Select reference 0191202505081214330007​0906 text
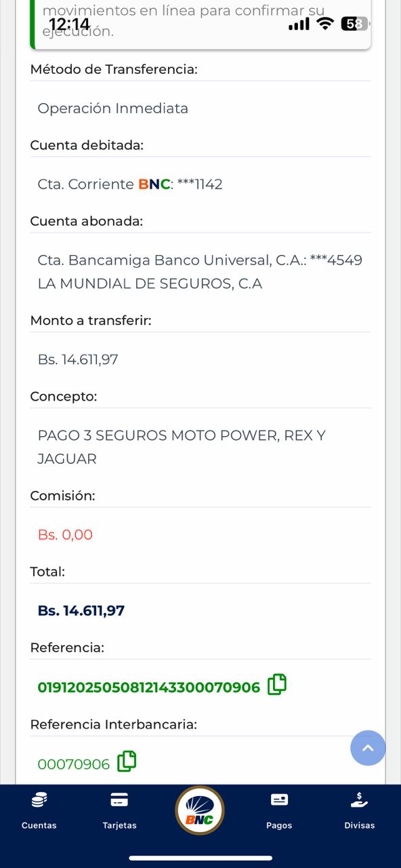The width and height of the screenshot is (401, 868). pyautogui.click(x=148, y=688)
